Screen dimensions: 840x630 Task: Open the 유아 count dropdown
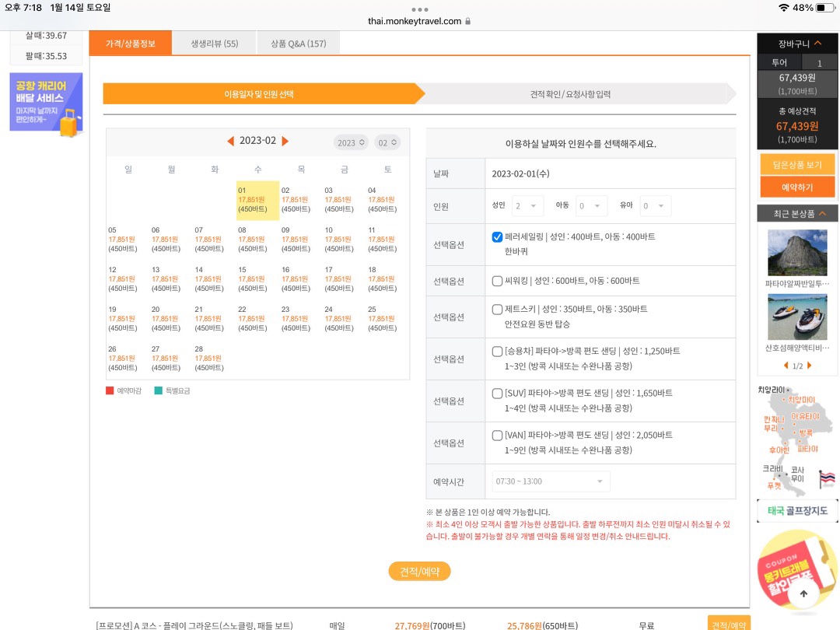point(655,205)
